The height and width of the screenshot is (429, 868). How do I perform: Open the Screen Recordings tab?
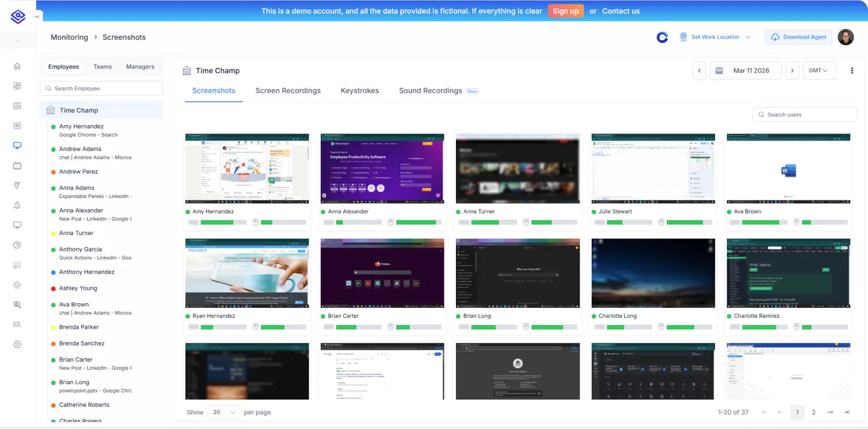point(288,91)
